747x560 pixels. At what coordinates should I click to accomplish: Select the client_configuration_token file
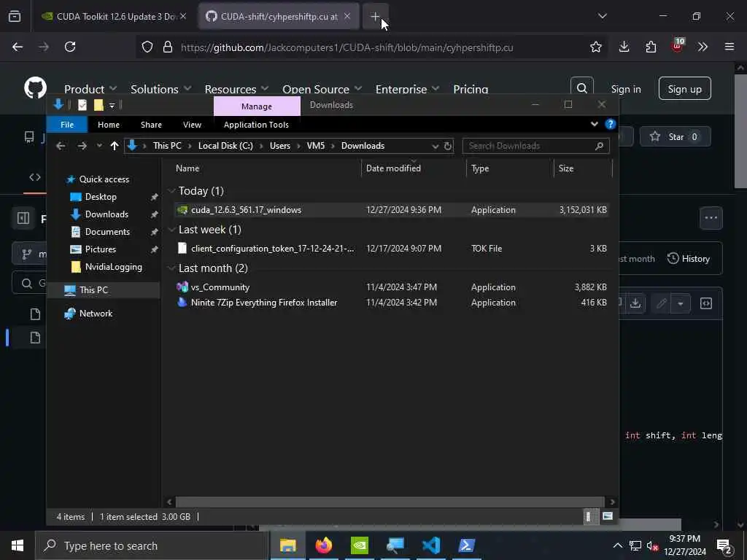point(391,248)
